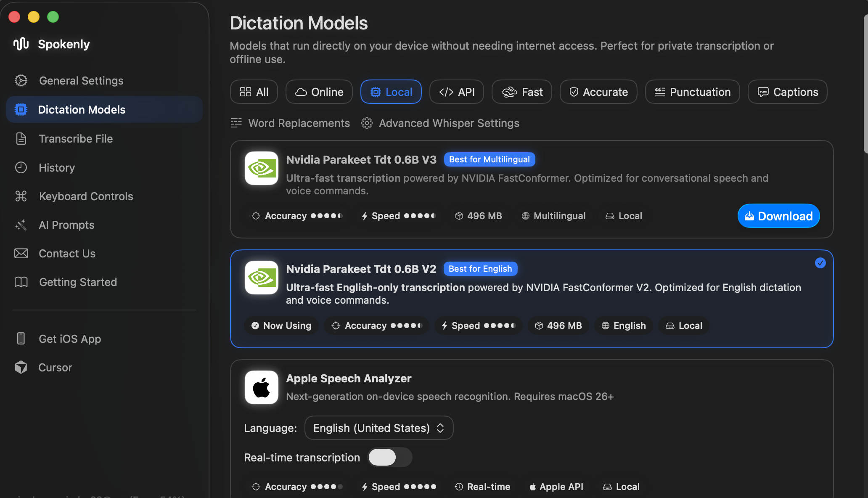Download the Nvidia Parakeet V3 model

click(x=778, y=216)
